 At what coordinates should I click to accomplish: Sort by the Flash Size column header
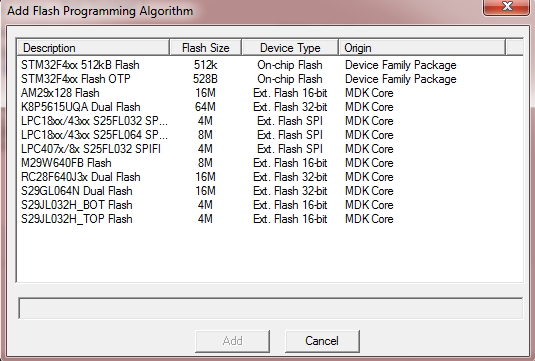click(x=205, y=48)
